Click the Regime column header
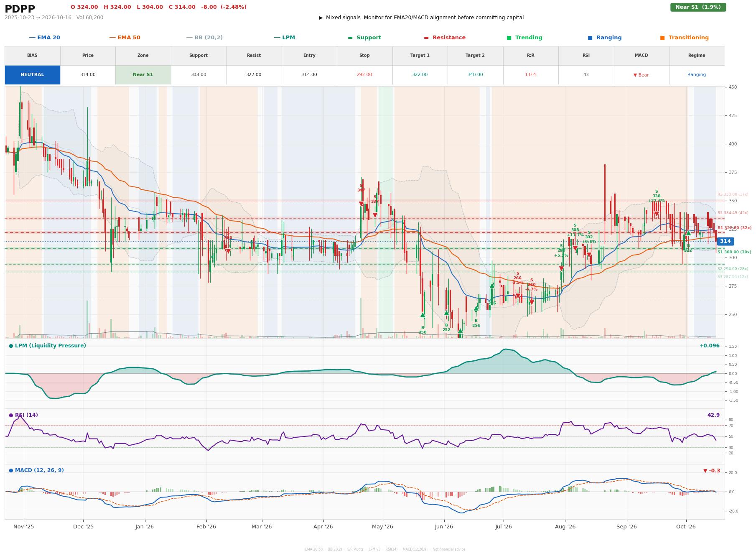The image size is (756, 556). (x=696, y=56)
